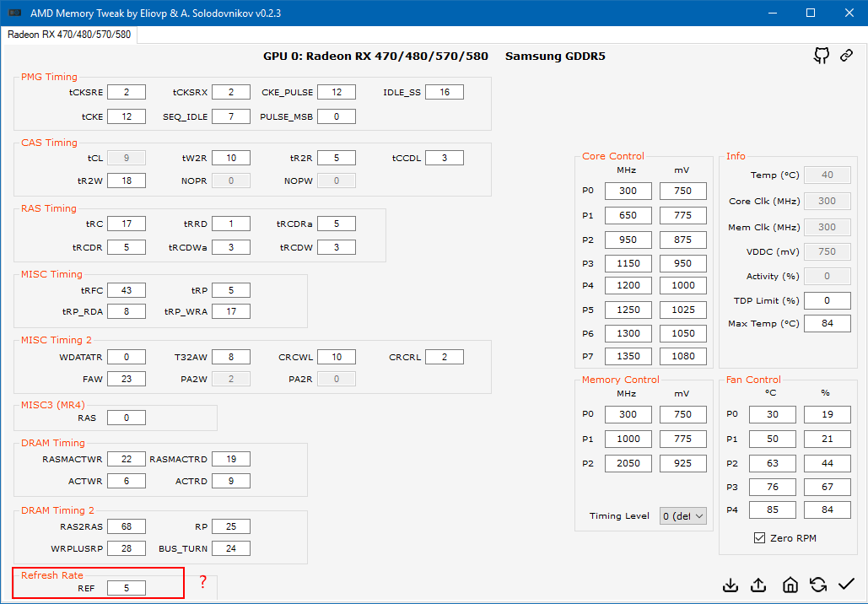
Task: Click the tRRD input field
Action: pos(231,224)
